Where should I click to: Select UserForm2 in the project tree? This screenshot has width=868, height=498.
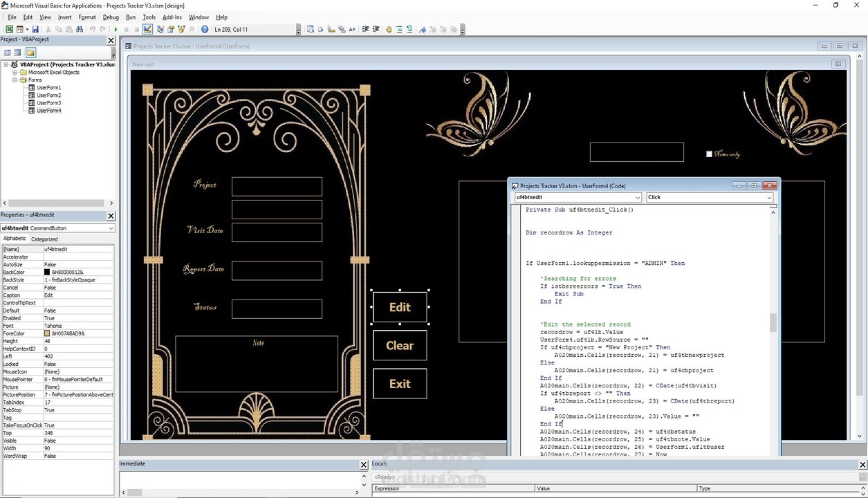coord(48,95)
